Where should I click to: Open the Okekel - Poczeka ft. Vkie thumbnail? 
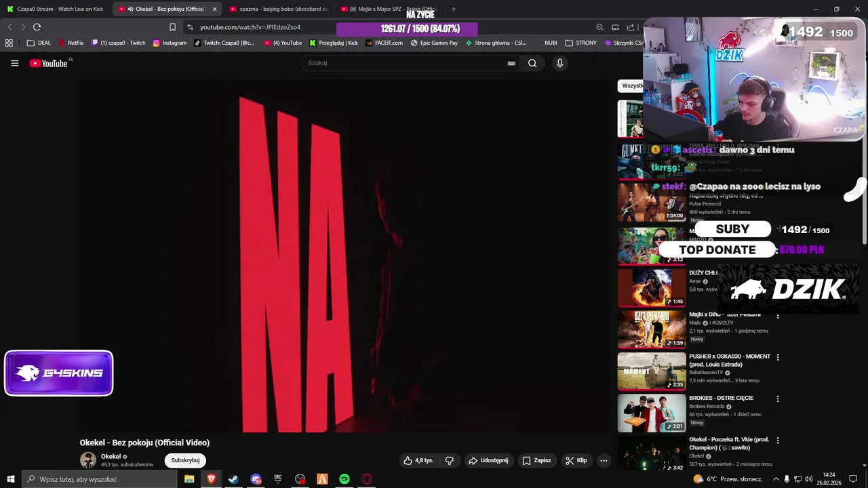coord(652,453)
